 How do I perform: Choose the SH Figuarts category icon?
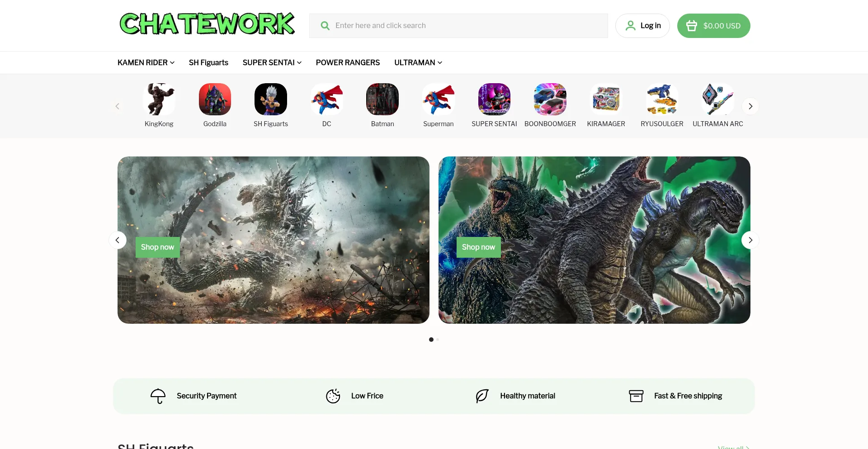pos(271,99)
